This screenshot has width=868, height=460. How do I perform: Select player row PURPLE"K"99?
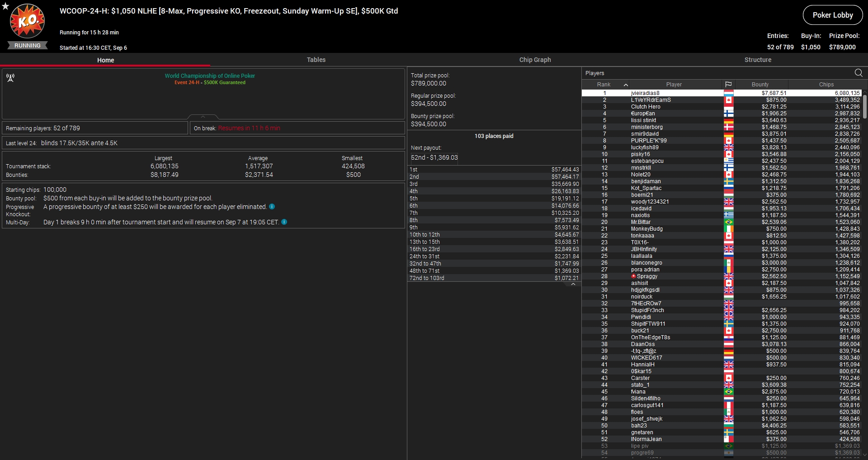[722, 141]
